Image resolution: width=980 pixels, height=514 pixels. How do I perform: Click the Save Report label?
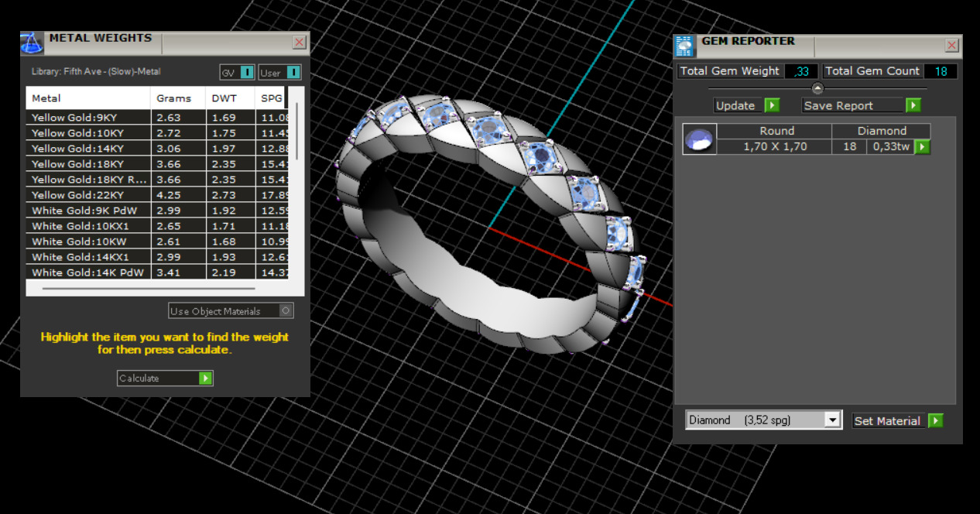(838, 106)
